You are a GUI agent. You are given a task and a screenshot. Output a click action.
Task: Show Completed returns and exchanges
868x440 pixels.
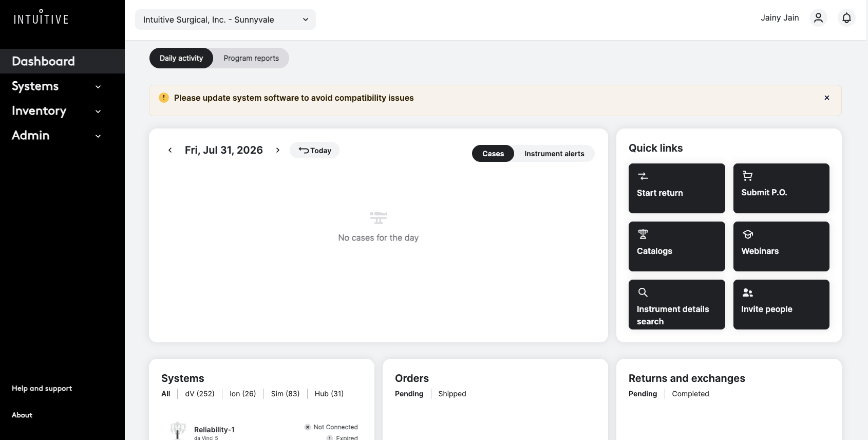pyautogui.click(x=690, y=394)
